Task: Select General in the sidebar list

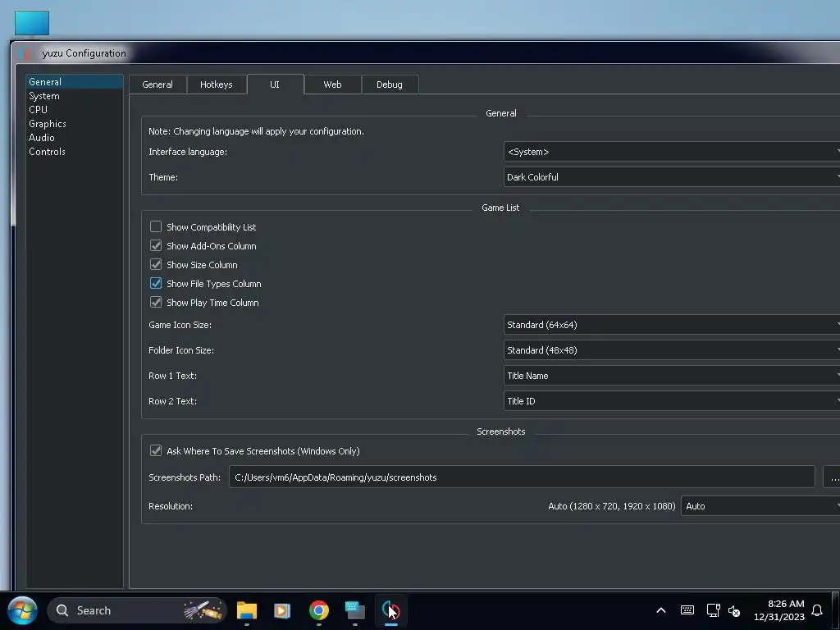Action: (x=75, y=81)
